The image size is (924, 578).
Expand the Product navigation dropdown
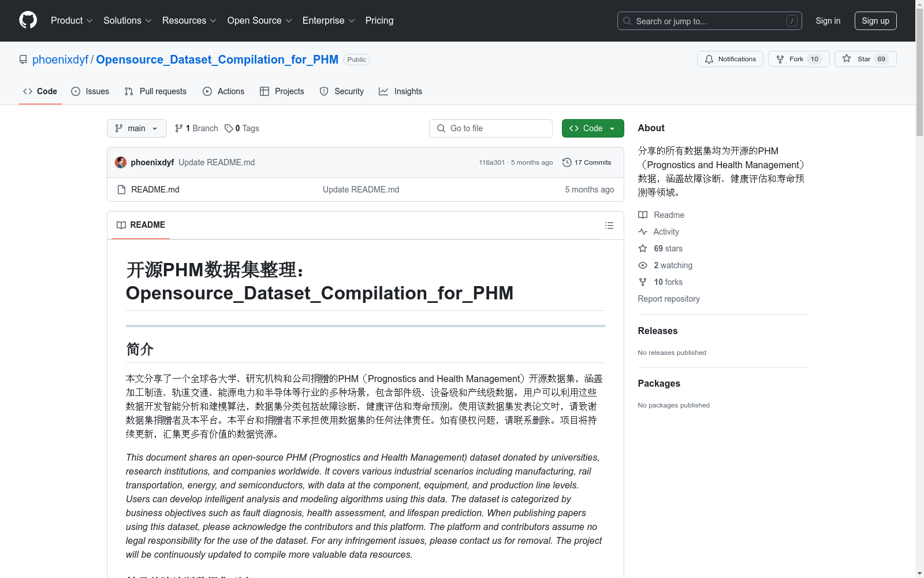click(x=71, y=20)
